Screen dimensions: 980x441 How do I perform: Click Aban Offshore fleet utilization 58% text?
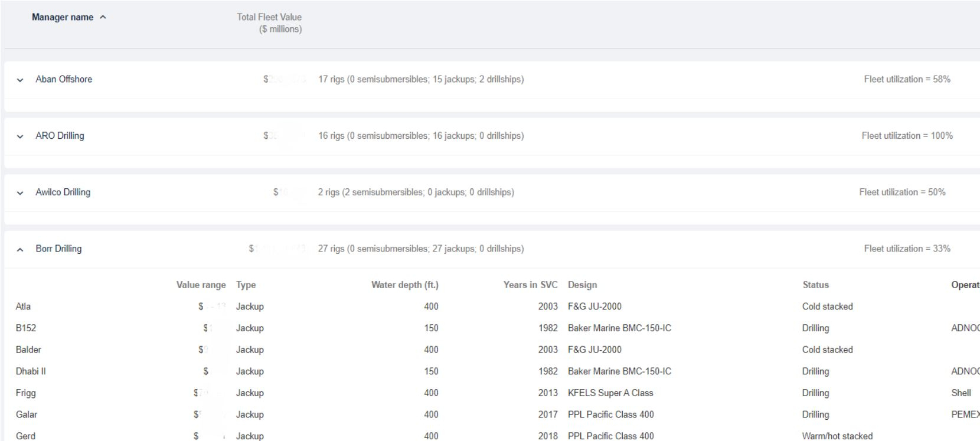coord(907,79)
